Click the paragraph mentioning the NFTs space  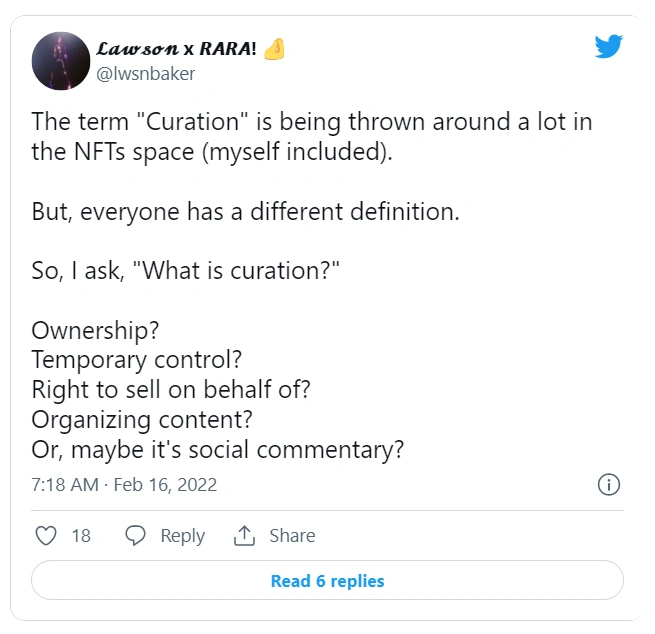click(312, 137)
